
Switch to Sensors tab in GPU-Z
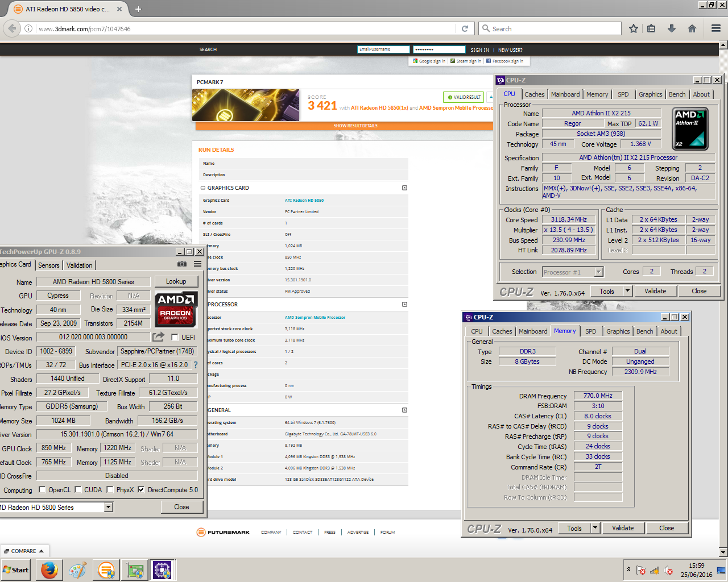click(x=49, y=265)
